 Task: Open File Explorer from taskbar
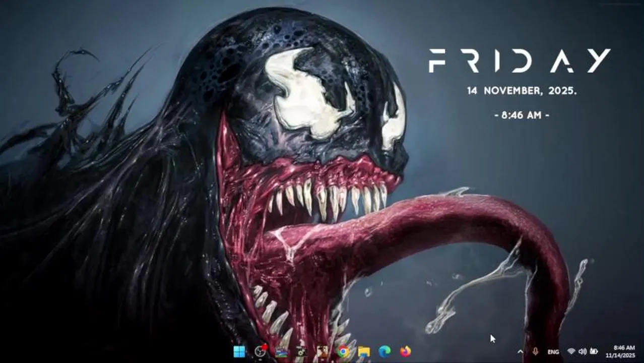pos(364,351)
